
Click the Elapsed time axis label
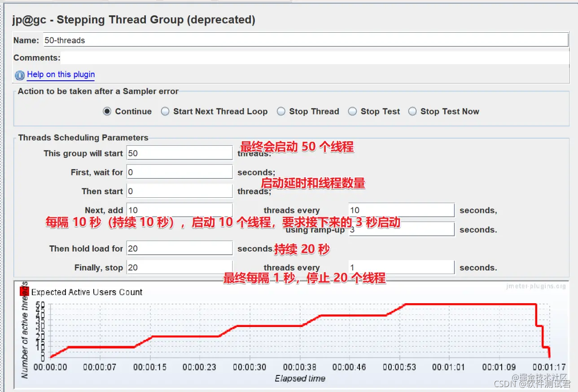[300, 379]
